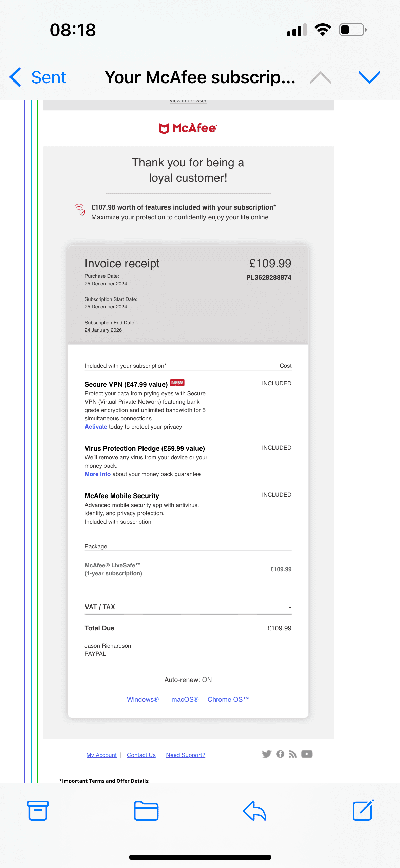Click the Need Support? link

tap(185, 755)
